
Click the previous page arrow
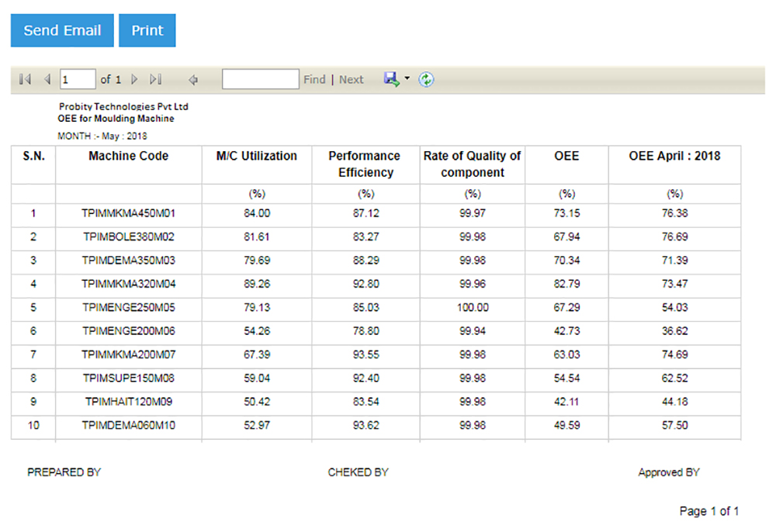pos(47,79)
